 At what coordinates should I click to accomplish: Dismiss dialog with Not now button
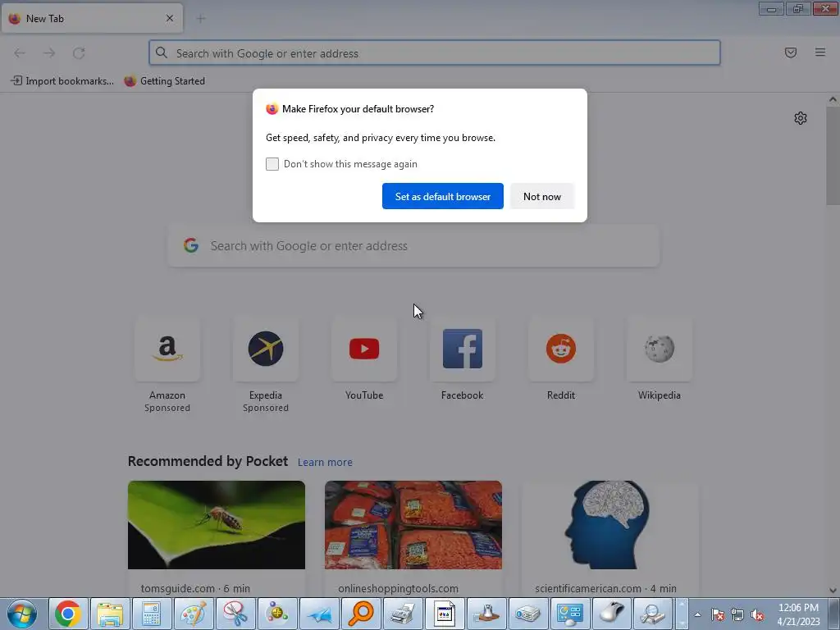[x=542, y=196]
